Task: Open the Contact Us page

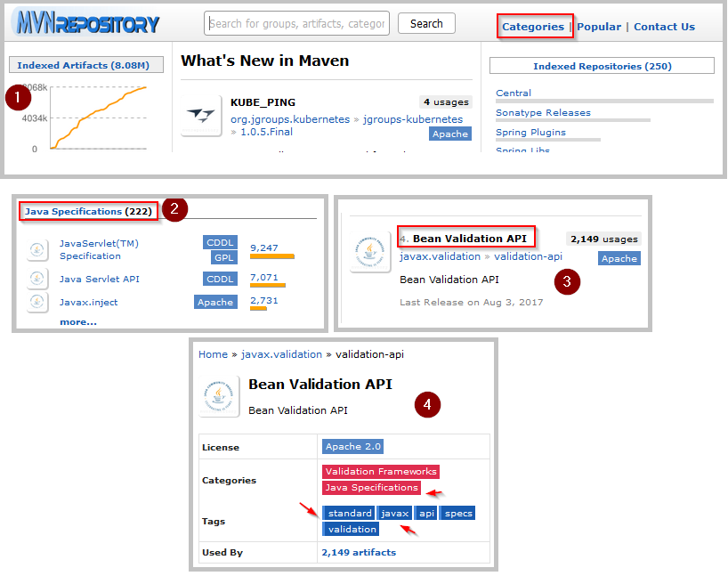Action: [665, 27]
